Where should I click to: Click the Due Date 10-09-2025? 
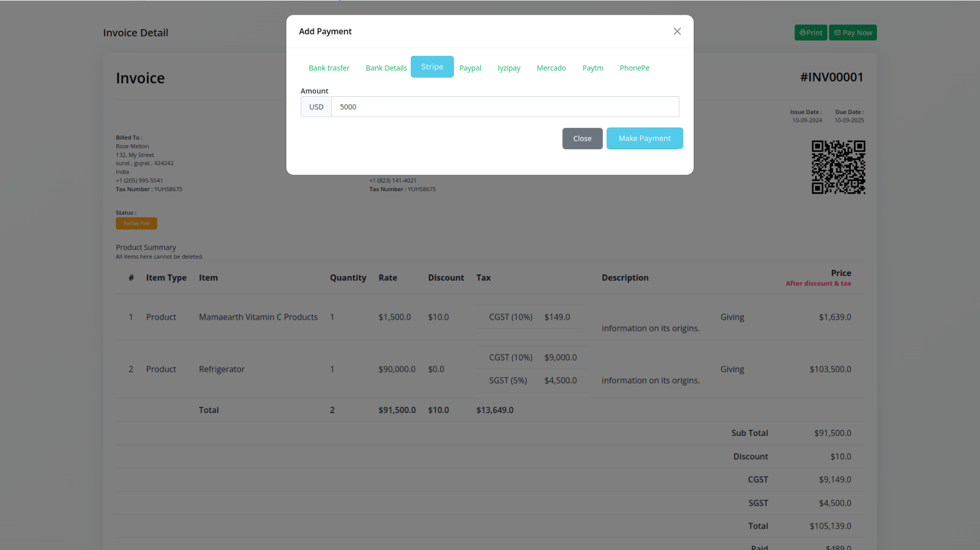[849, 120]
